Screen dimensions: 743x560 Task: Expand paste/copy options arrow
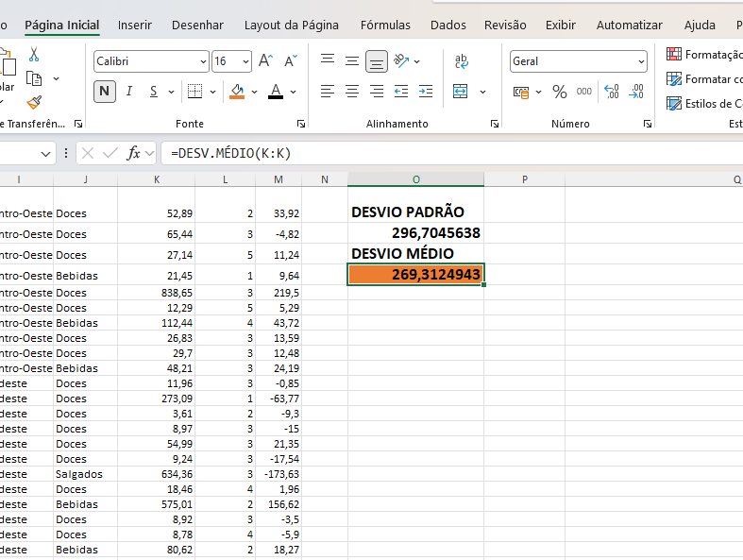pos(56,78)
